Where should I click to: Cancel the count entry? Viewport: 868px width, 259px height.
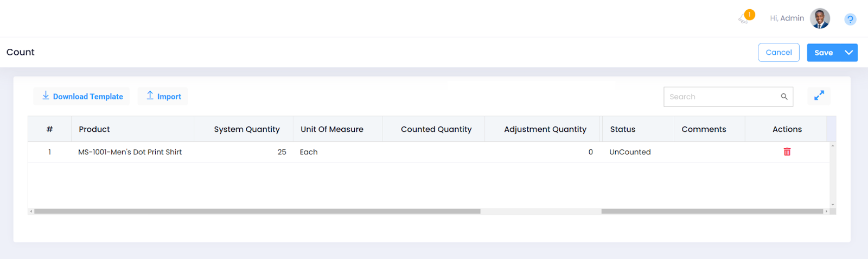pyautogui.click(x=778, y=53)
